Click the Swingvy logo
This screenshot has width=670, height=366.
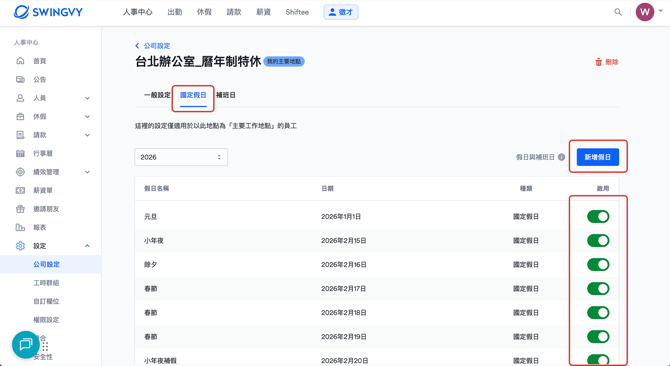[x=48, y=12]
